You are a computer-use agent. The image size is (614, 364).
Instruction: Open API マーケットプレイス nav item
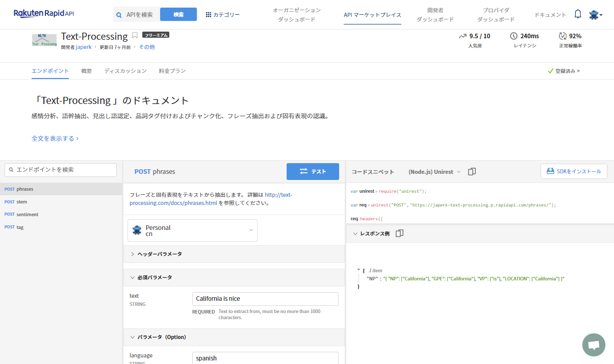coord(372,15)
